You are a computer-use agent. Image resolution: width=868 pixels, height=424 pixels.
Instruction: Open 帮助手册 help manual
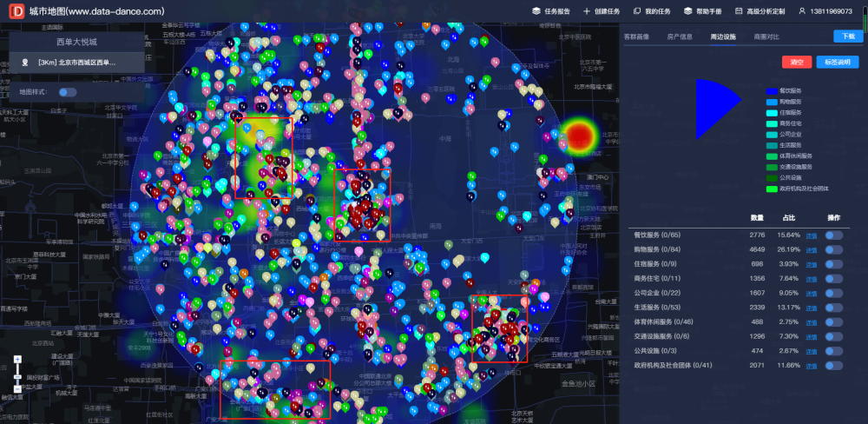click(x=702, y=11)
